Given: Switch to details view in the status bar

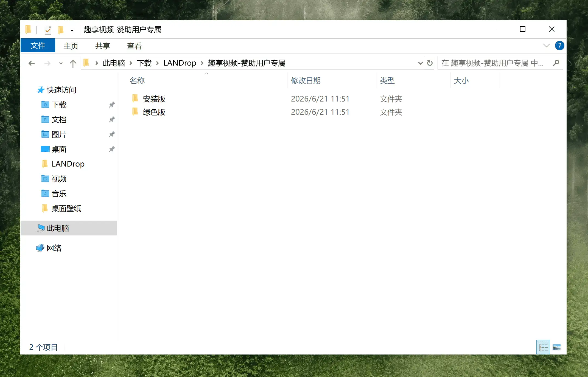Looking at the screenshot, I should 543,347.
